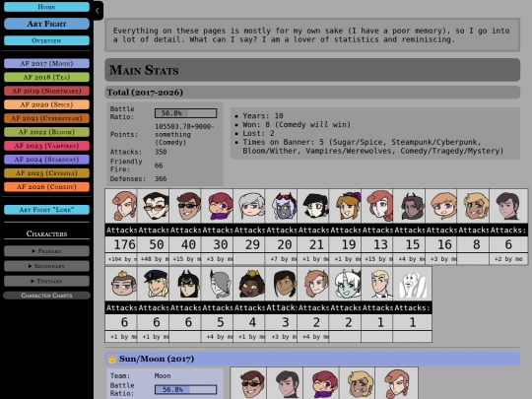The width and height of the screenshot is (532, 399).
Task: Expand the Primary characters list
Action: (47, 251)
